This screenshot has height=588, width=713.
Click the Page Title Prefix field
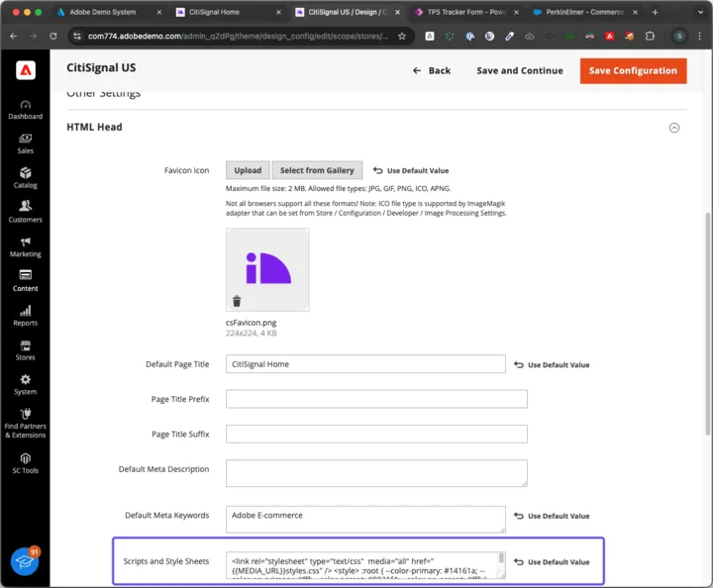(376, 399)
